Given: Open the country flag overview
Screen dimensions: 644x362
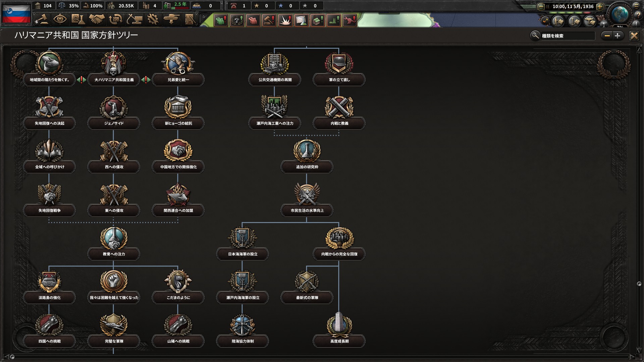Looking at the screenshot, I should (16, 13).
